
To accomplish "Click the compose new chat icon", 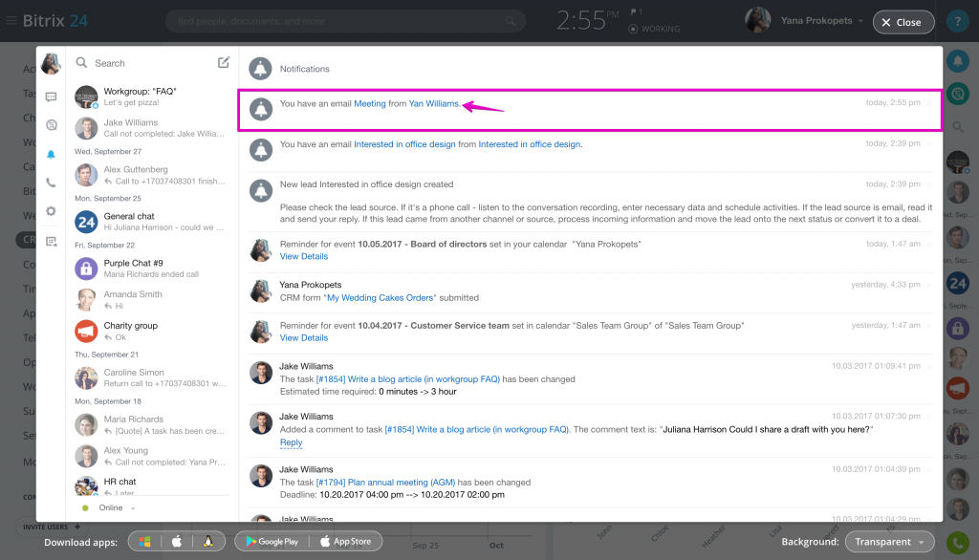I will tap(224, 62).
